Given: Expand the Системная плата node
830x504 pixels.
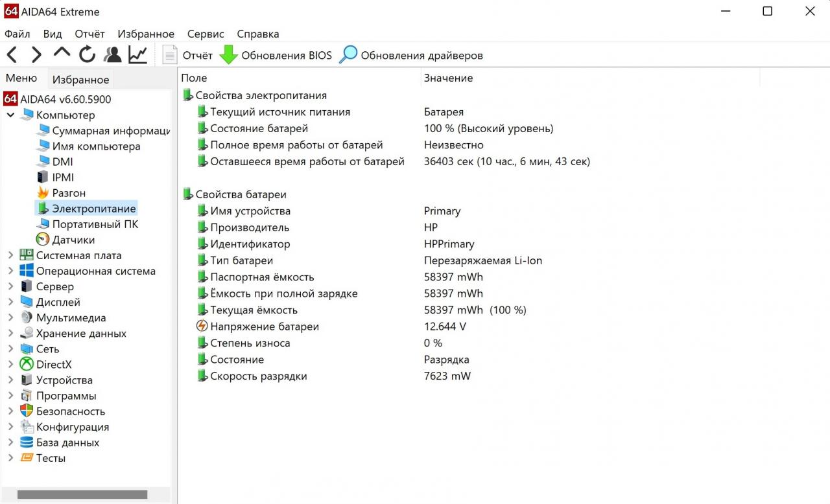Looking at the screenshot, I should pos(10,255).
